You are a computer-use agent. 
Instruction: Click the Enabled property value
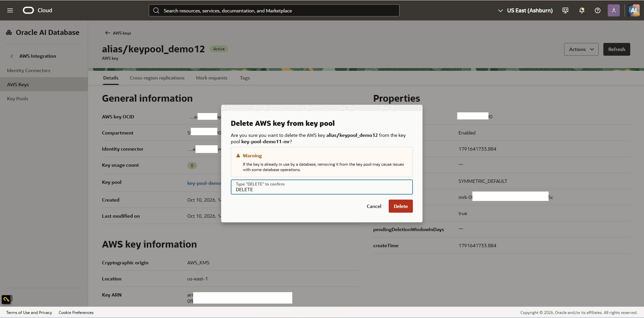coord(467,133)
